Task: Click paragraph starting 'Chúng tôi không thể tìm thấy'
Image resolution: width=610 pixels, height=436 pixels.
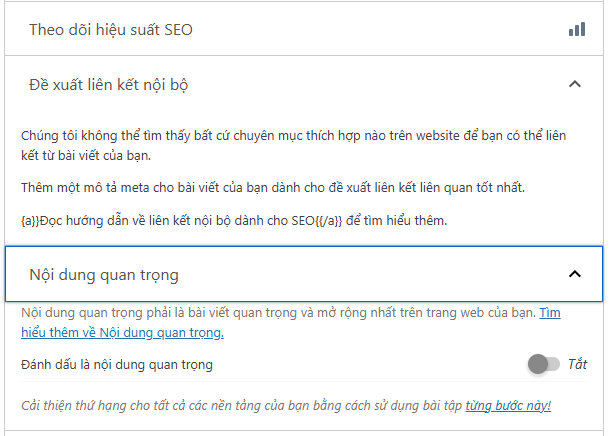Action: click(293, 145)
